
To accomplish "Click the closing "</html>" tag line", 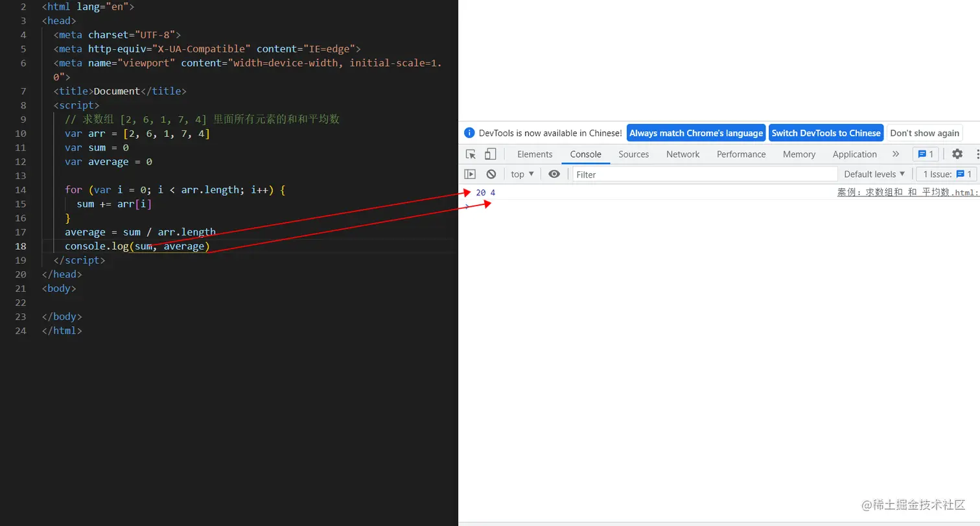I will (62, 330).
